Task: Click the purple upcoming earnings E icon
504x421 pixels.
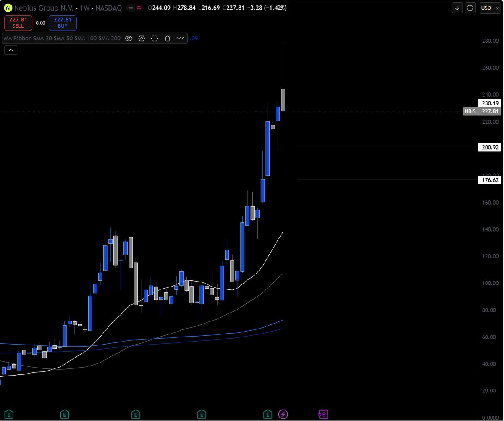Action: click(323, 415)
